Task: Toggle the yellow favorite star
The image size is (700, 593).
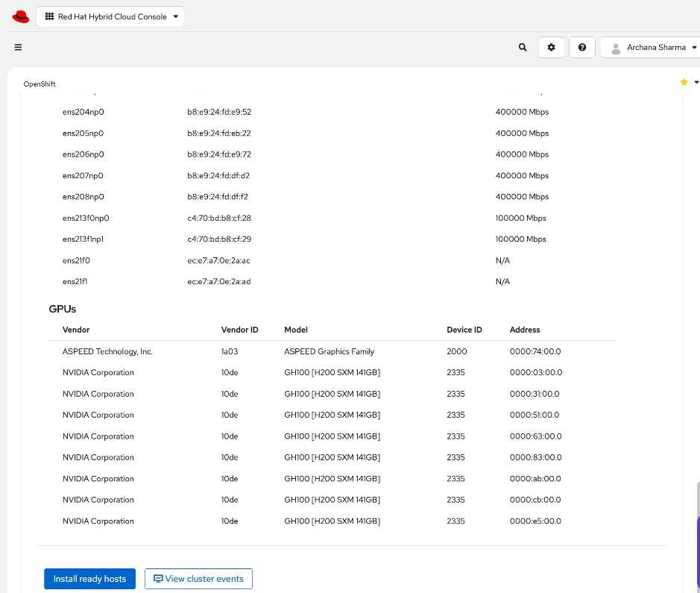Action: (684, 82)
